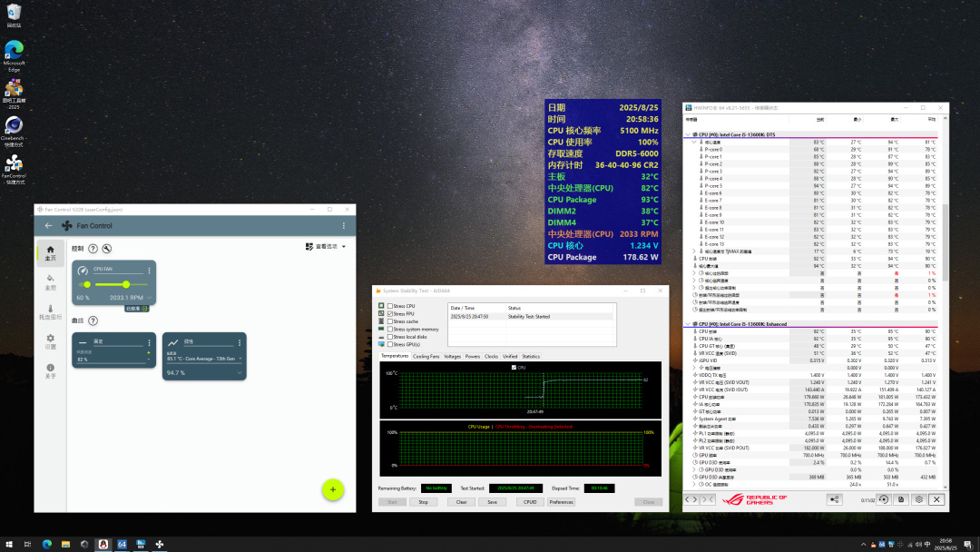Screen dimensions: 980x552
Task: Click HWiNFO save log file icon
Action: point(901,499)
